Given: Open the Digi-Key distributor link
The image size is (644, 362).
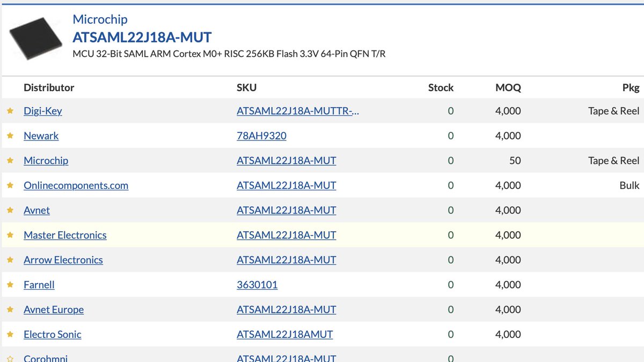Looking at the screenshot, I should [43, 111].
